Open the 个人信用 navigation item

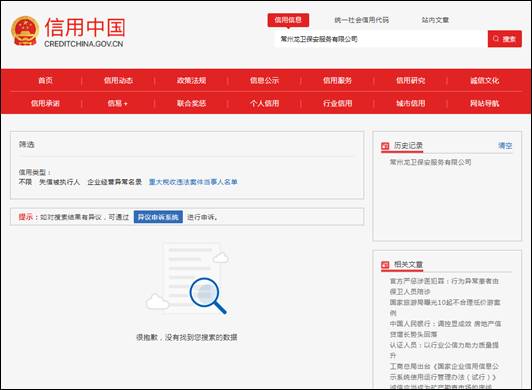[x=264, y=103]
